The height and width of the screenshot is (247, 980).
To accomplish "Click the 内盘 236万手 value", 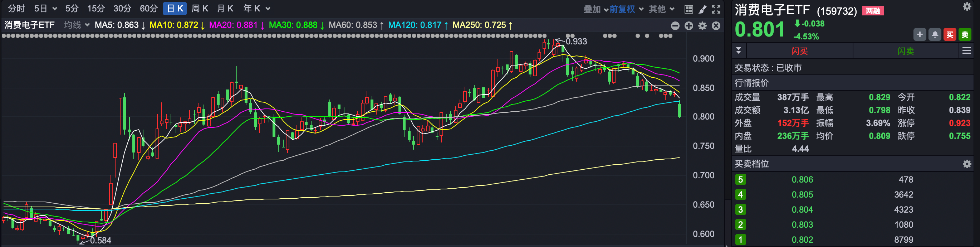I will [793, 136].
